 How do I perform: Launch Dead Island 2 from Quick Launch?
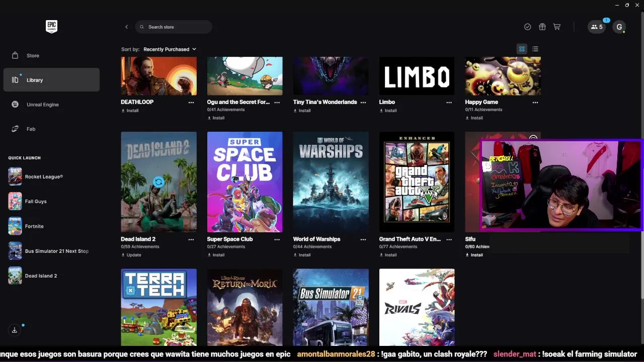[x=51, y=276]
